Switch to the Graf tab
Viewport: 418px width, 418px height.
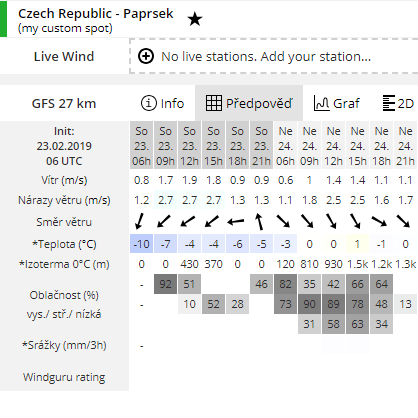pyautogui.click(x=337, y=103)
